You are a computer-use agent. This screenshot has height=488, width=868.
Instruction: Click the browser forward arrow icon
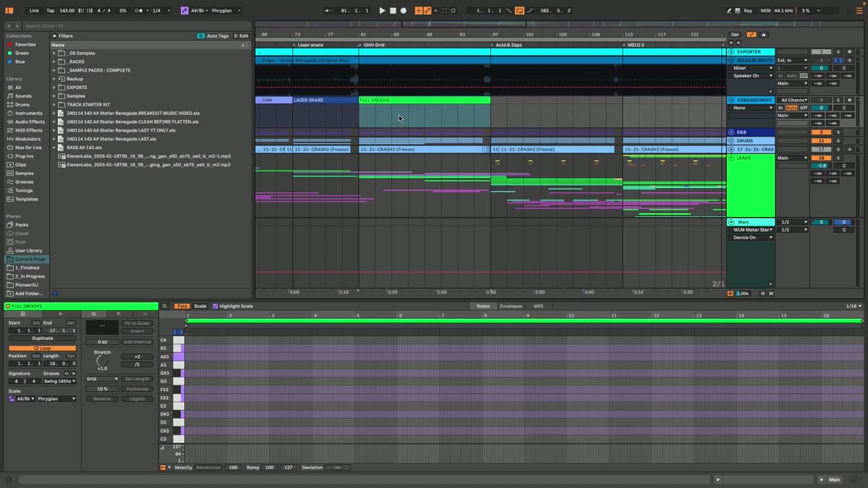coord(17,26)
